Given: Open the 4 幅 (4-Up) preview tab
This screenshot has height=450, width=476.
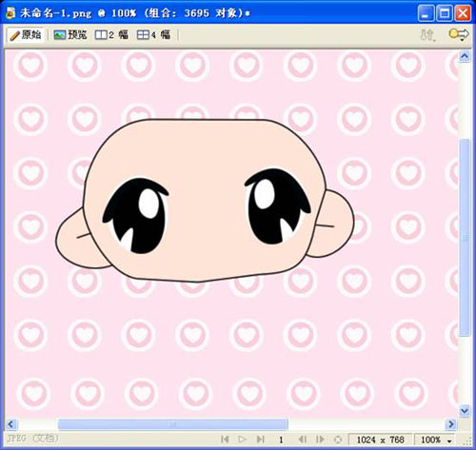Looking at the screenshot, I should 153,34.
